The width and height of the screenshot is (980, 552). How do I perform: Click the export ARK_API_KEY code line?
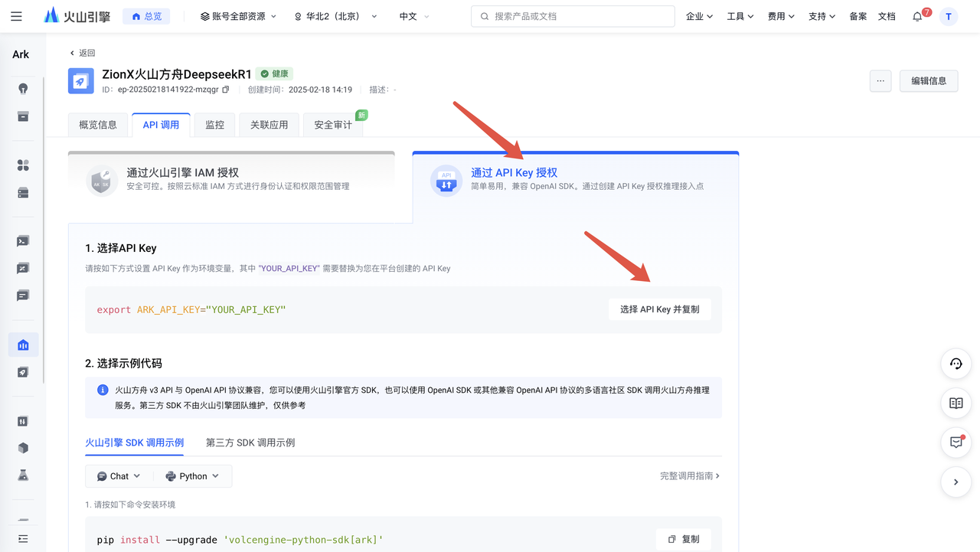coord(191,310)
